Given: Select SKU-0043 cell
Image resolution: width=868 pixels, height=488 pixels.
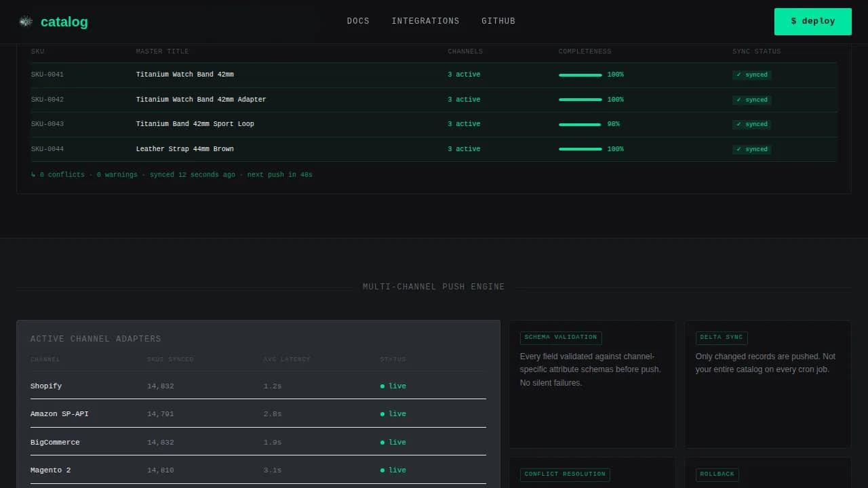Looking at the screenshot, I should 47,124.
